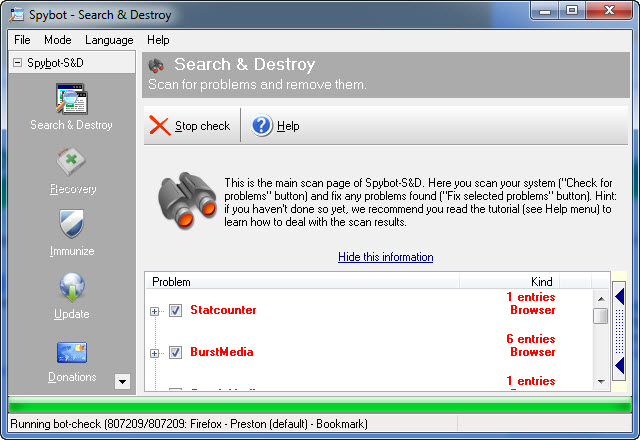Uncheck the BurstMedia checkbox
The width and height of the screenshot is (640, 440).
coord(176,352)
